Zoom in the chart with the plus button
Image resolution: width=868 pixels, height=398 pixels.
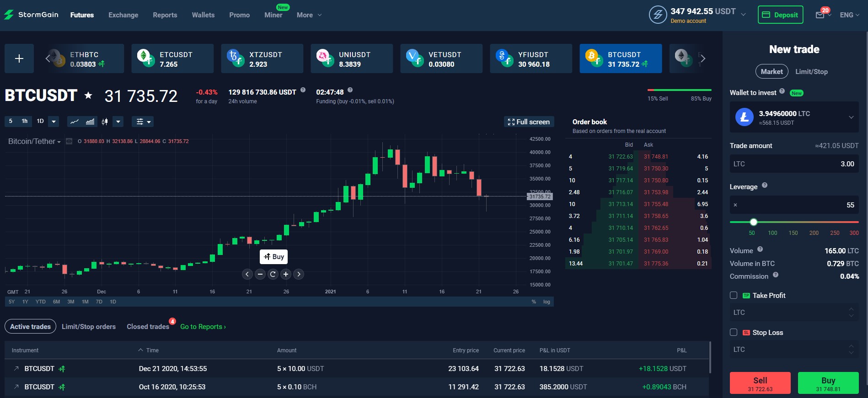point(286,274)
